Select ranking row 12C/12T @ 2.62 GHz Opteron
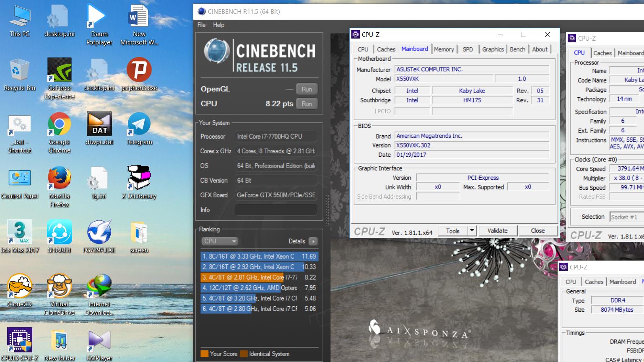 point(259,287)
